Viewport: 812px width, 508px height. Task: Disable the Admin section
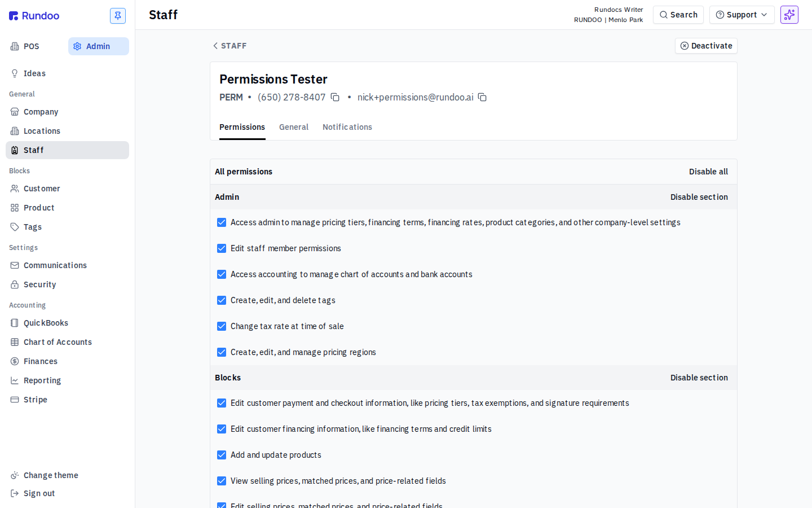tap(699, 197)
